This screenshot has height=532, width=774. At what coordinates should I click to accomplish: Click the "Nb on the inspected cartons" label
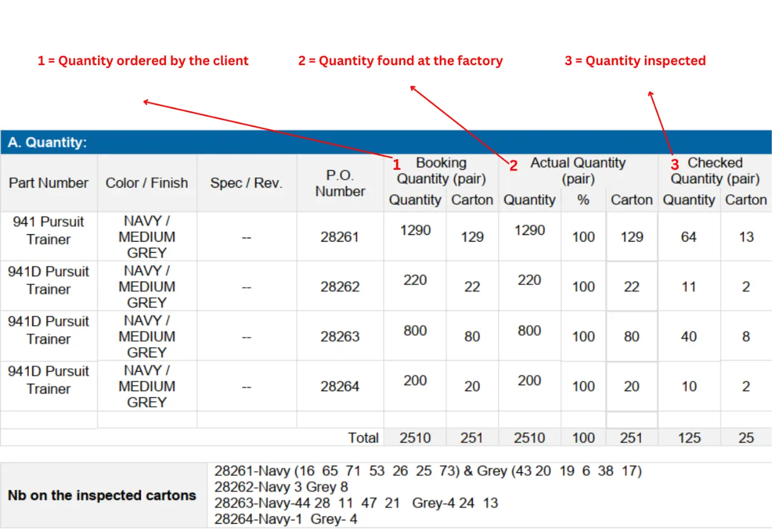tap(102, 495)
